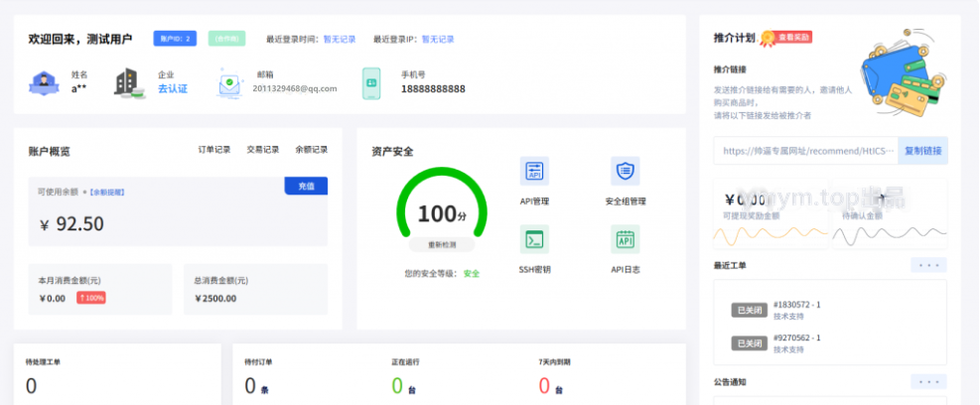This screenshot has height=405, width=980.
Task: Click the green 安全 level text
Action: tap(472, 274)
